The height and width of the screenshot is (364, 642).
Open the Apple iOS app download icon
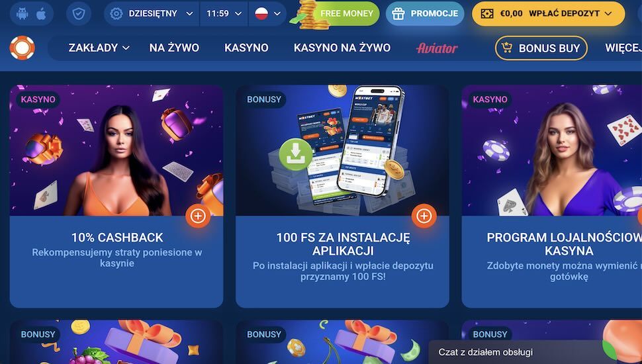click(41, 13)
